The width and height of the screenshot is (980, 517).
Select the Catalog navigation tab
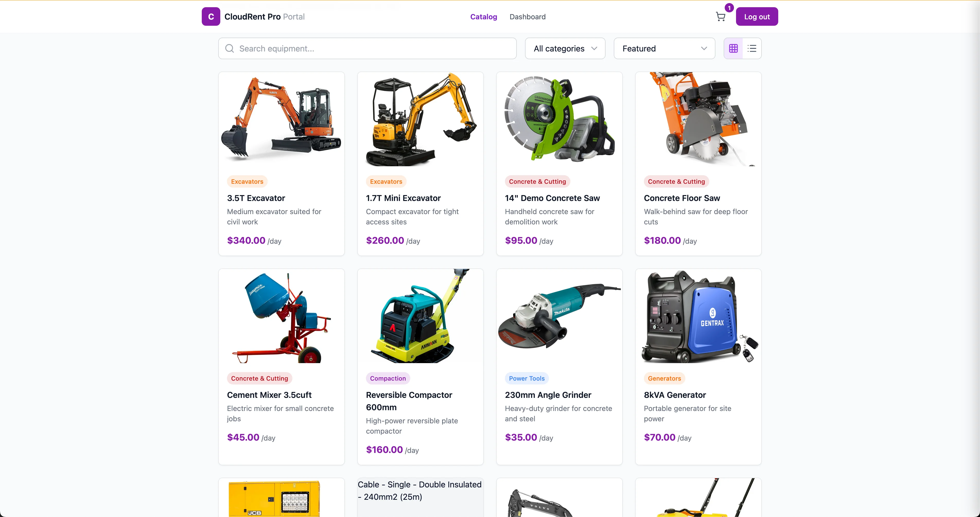484,17
